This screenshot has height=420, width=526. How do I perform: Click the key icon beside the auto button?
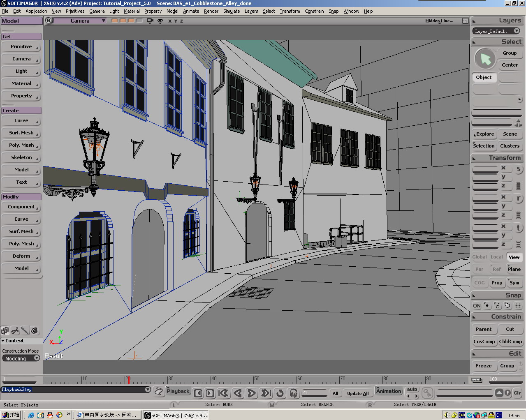click(x=427, y=393)
